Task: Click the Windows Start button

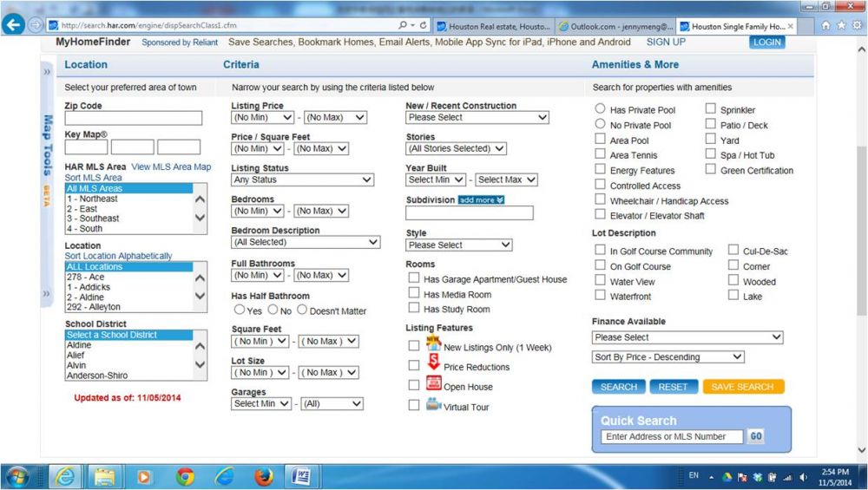Action: (x=17, y=476)
